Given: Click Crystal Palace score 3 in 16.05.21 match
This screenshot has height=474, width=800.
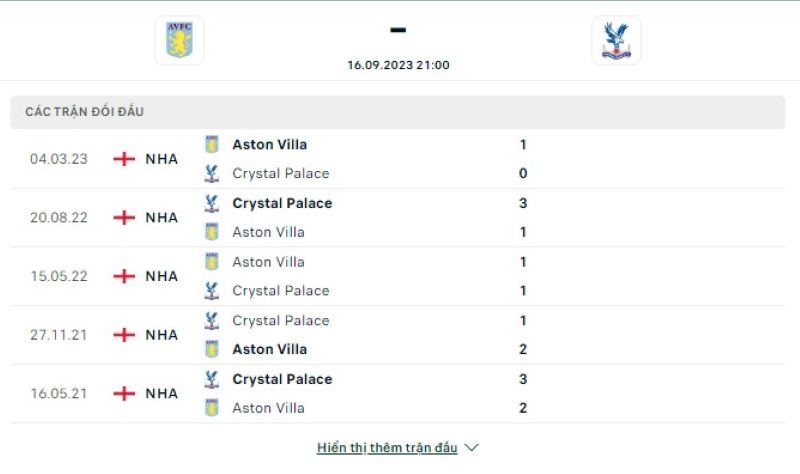Looking at the screenshot, I should point(523,379).
